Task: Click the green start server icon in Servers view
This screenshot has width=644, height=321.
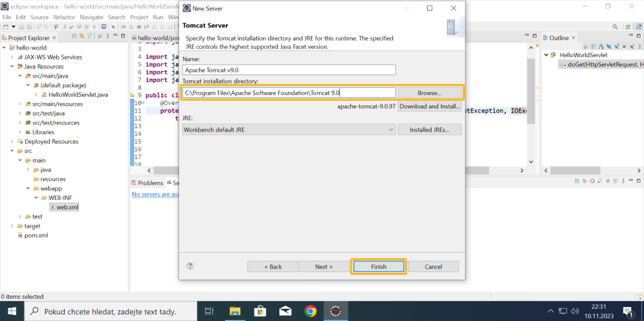Action: point(592,181)
